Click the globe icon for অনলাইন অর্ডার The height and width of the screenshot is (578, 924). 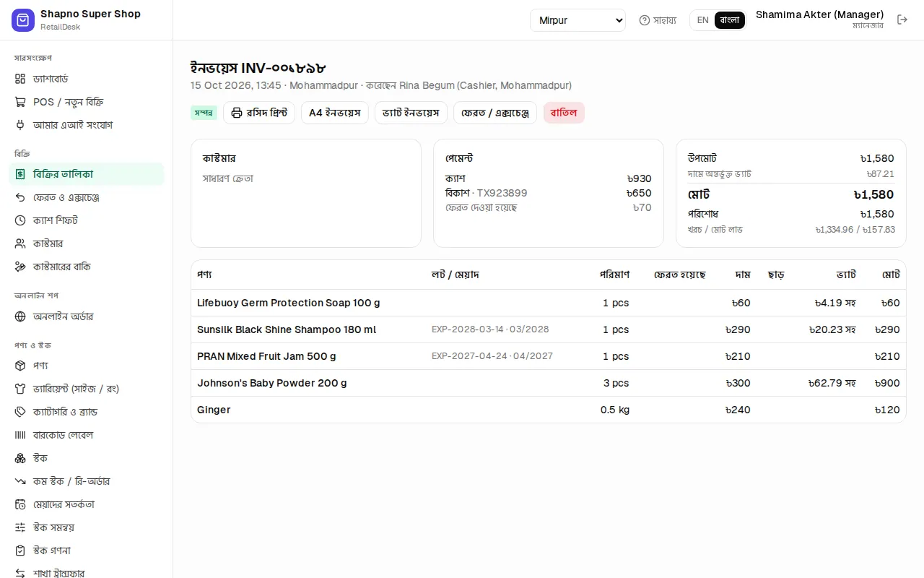pos(20,316)
